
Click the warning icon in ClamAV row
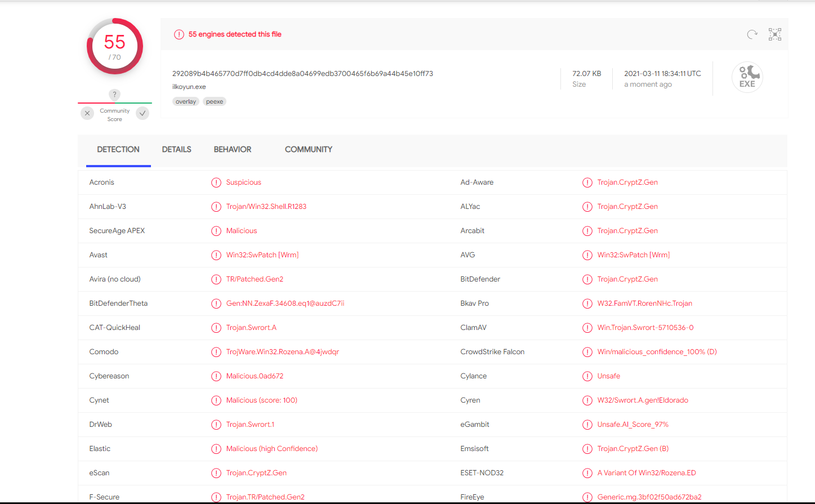(587, 328)
